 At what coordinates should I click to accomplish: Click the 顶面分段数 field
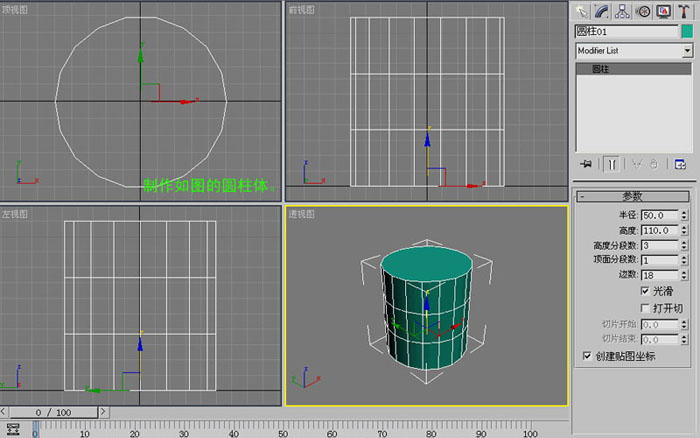point(659,260)
